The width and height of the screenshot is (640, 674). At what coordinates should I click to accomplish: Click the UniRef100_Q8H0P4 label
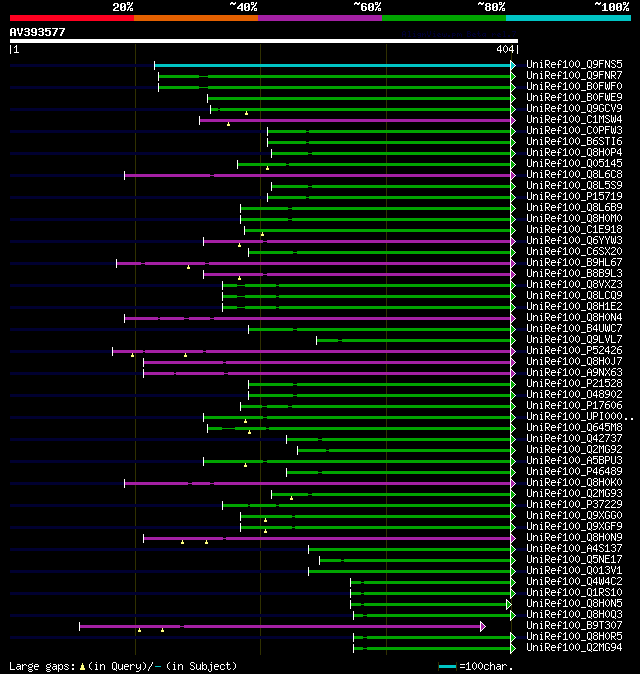point(574,153)
